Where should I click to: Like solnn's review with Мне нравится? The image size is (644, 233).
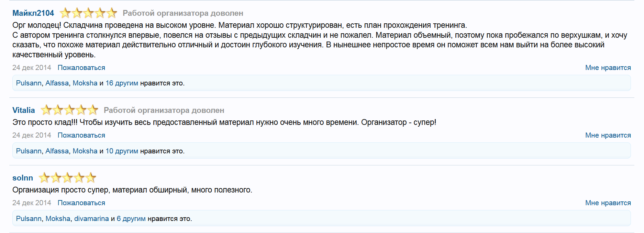click(x=608, y=203)
